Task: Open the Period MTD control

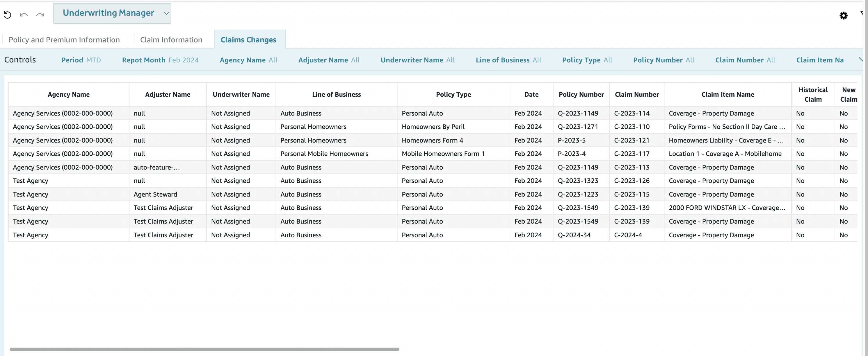Action: click(x=81, y=60)
